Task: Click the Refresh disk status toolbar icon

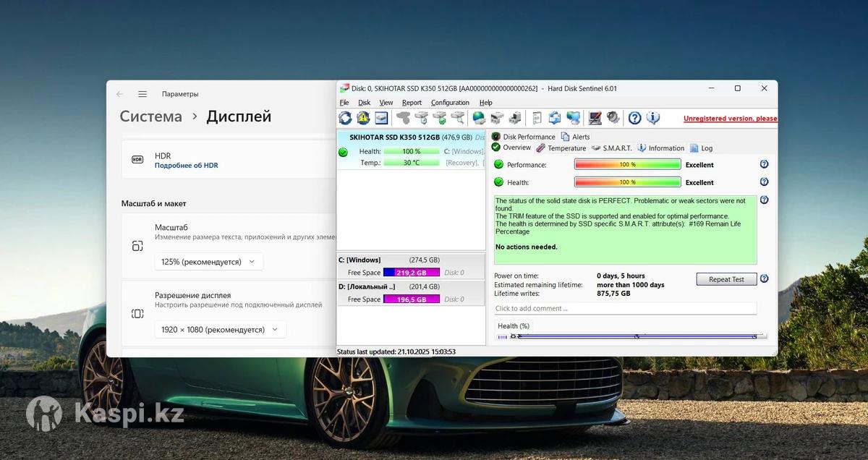Action: (345, 118)
